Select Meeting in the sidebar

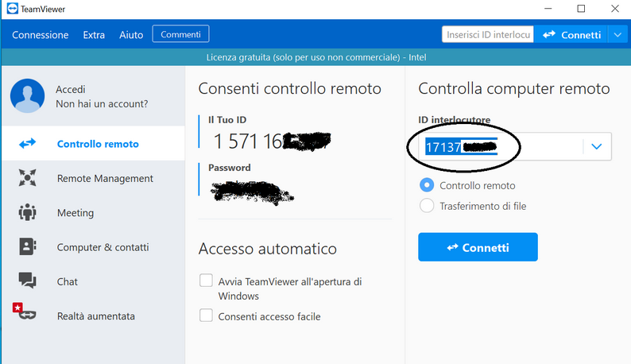93,212
